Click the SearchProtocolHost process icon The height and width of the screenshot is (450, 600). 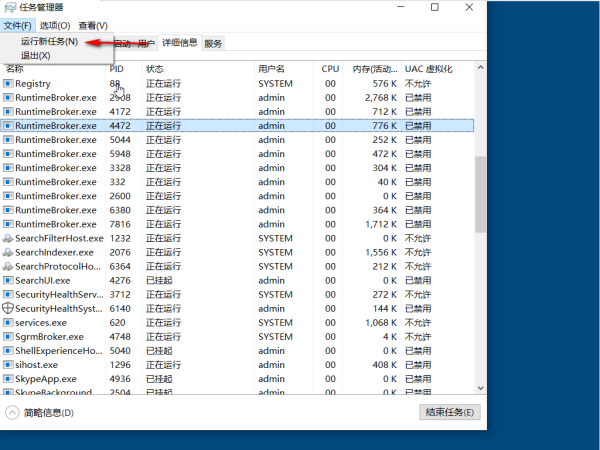pyautogui.click(x=8, y=267)
